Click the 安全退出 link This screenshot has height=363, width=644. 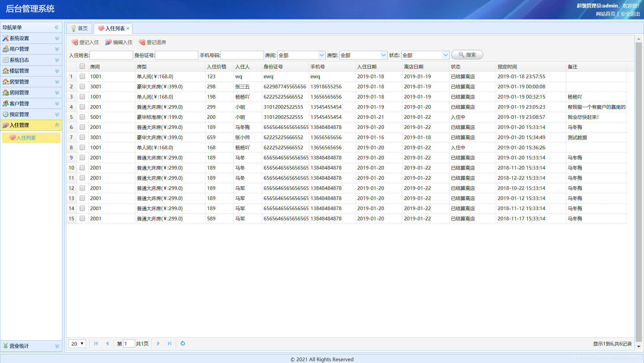(630, 14)
